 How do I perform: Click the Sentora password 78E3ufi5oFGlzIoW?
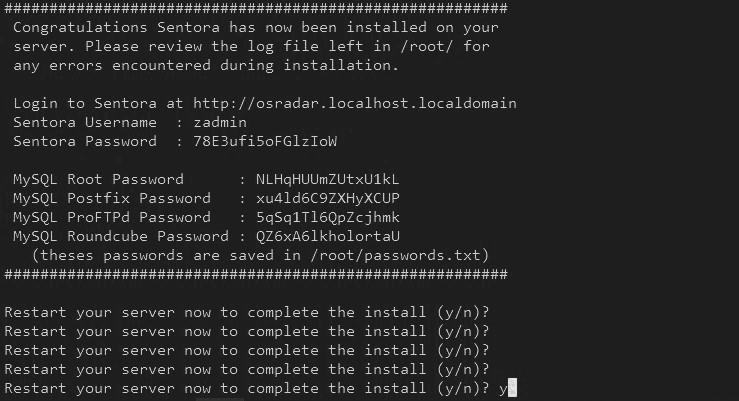[x=264, y=141]
